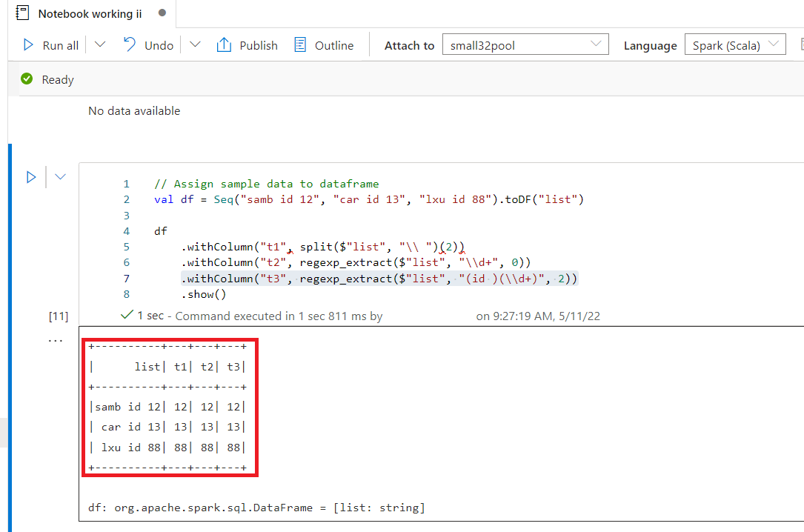
Task: Click the withColumn t1 split line
Action: (322, 247)
